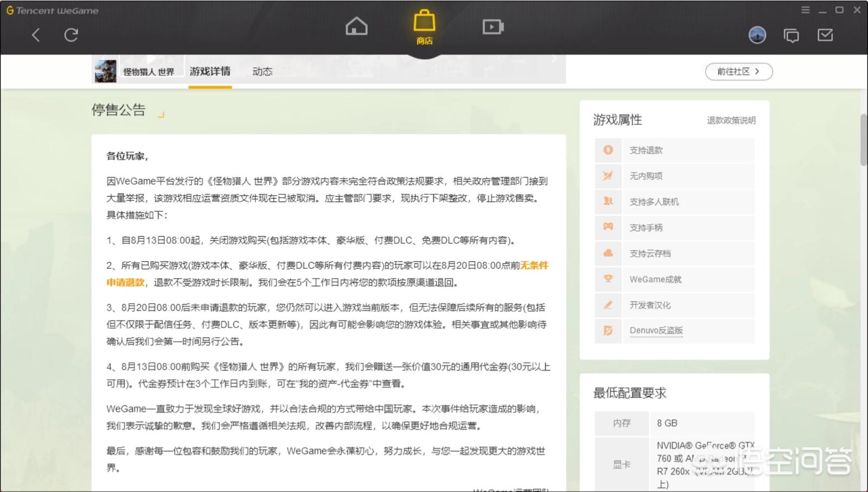Click the Denuvo反盗版 attribute link
Viewport: 868px width, 492px height.
click(656, 331)
